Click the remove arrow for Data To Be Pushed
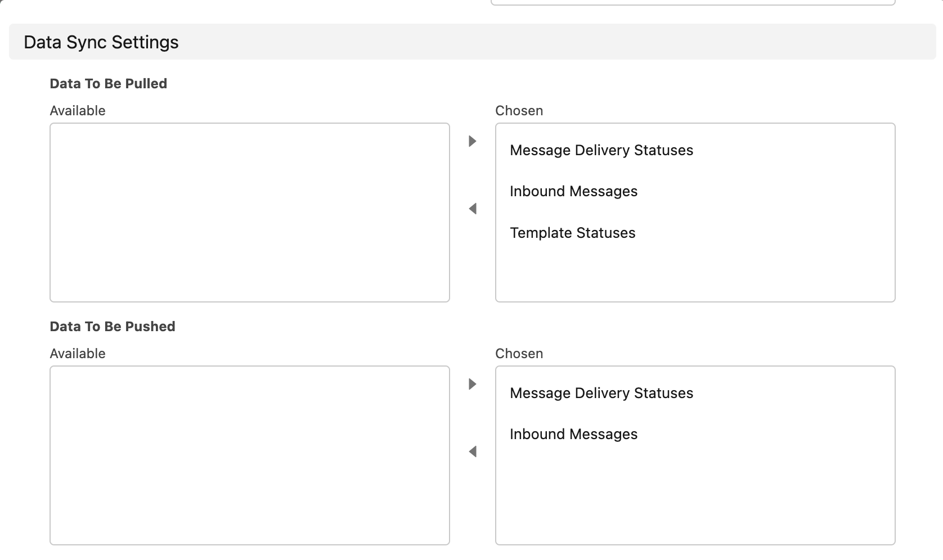This screenshot has width=943, height=560. coord(473,451)
